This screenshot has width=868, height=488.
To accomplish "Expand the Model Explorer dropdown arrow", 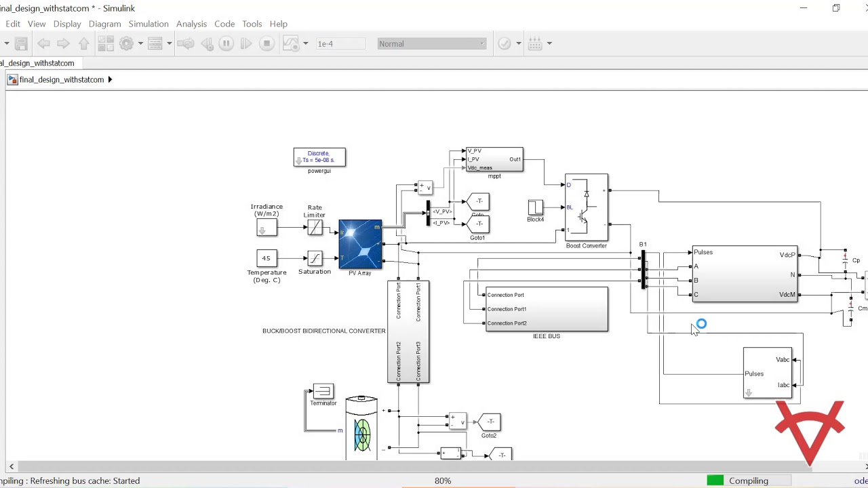I will click(170, 43).
